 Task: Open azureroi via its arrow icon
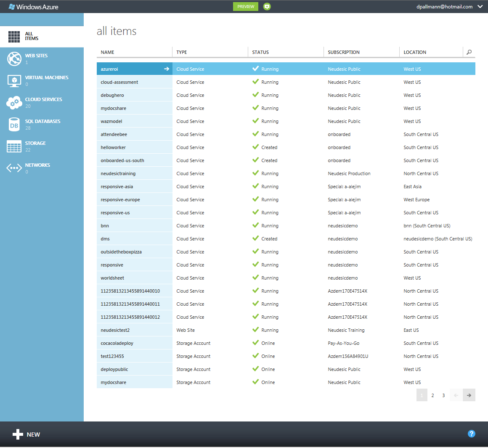[x=167, y=69]
